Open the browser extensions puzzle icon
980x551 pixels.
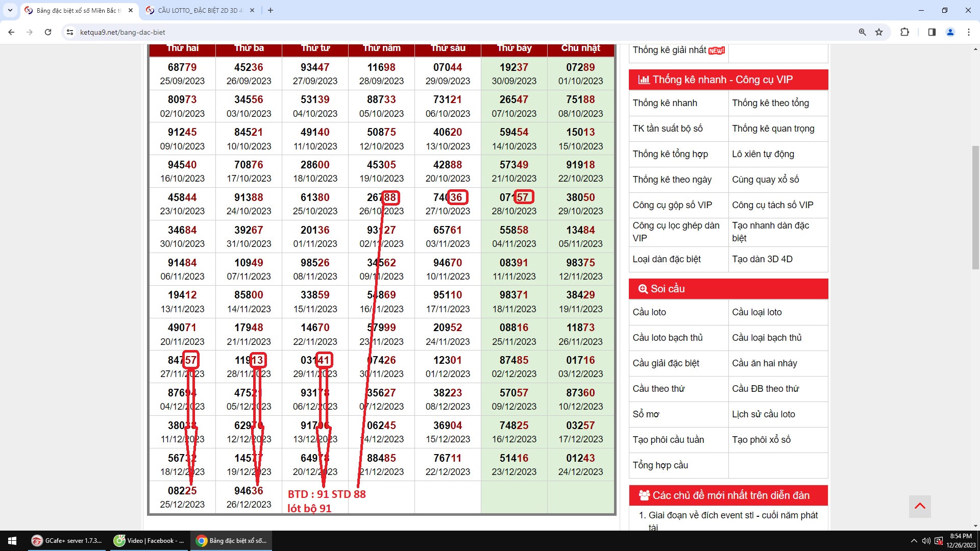(904, 32)
